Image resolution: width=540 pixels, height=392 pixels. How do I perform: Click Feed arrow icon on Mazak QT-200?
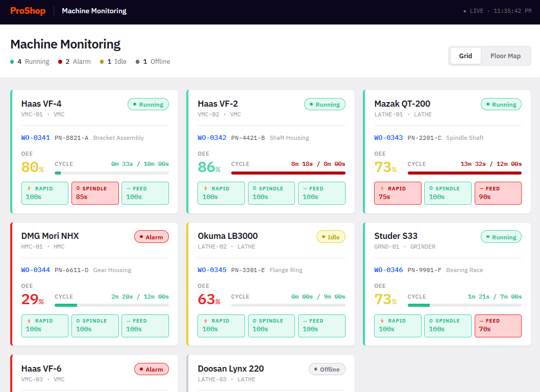click(x=481, y=188)
